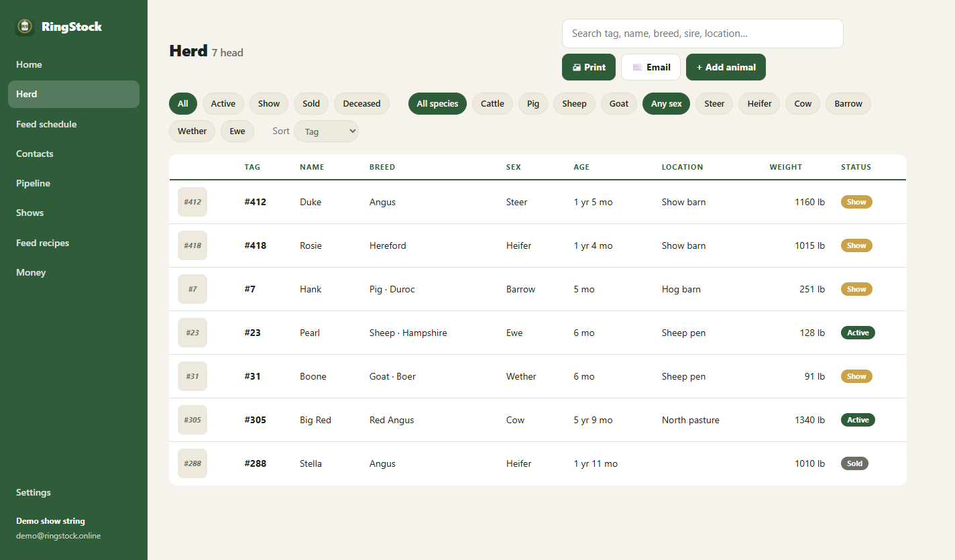Open Contacts in sidebar

point(74,154)
